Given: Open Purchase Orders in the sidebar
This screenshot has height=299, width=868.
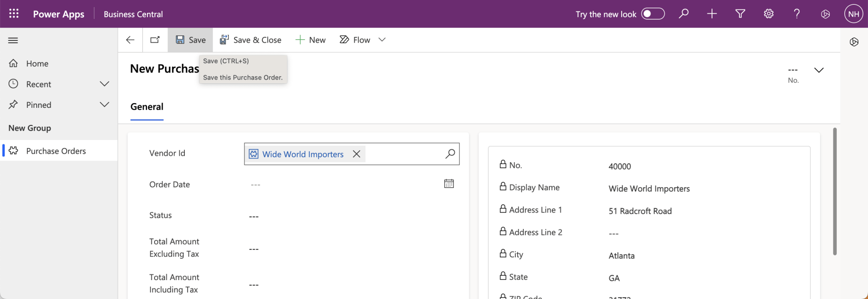Looking at the screenshot, I should pyautogui.click(x=56, y=151).
